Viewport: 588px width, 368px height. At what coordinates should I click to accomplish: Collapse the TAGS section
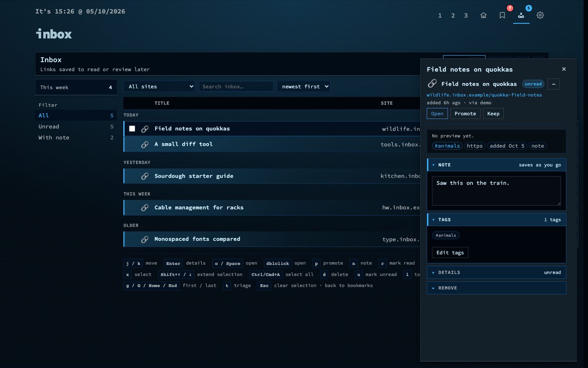[x=497, y=220]
